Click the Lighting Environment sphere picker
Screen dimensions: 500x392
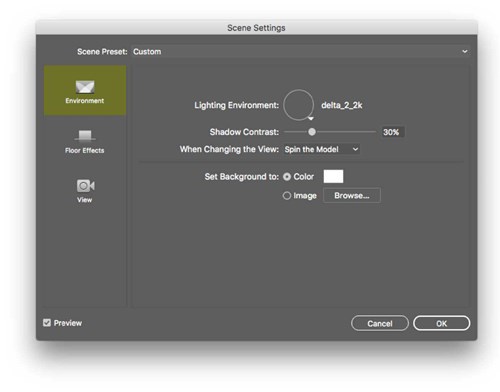(x=299, y=105)
